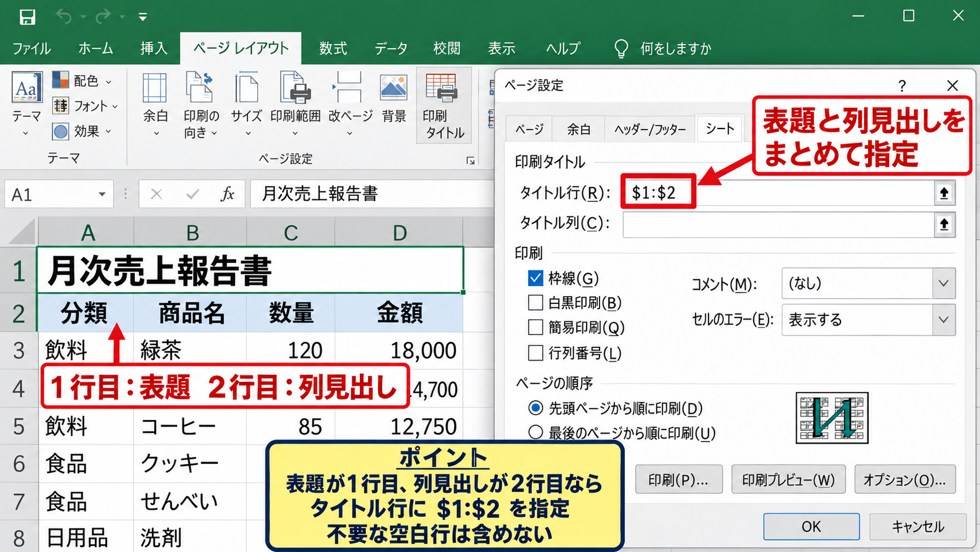Select the 商品名 header cell
The image size is (980, 552).
tap(190, 313)
